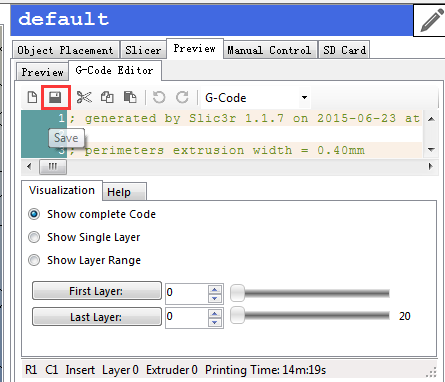Viewport: 445px width, 382px height.
Task: Click the Last Layer button
Action: [x=97, y=317]
